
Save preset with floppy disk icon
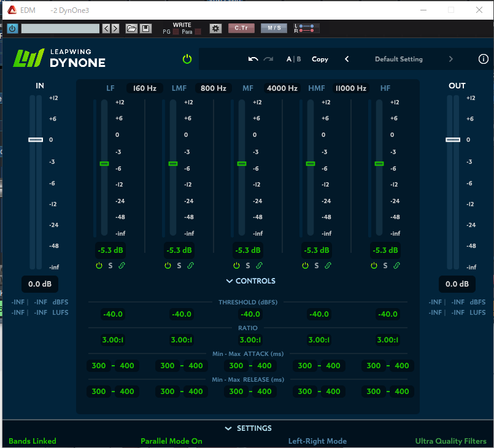(x=145, y=29)
